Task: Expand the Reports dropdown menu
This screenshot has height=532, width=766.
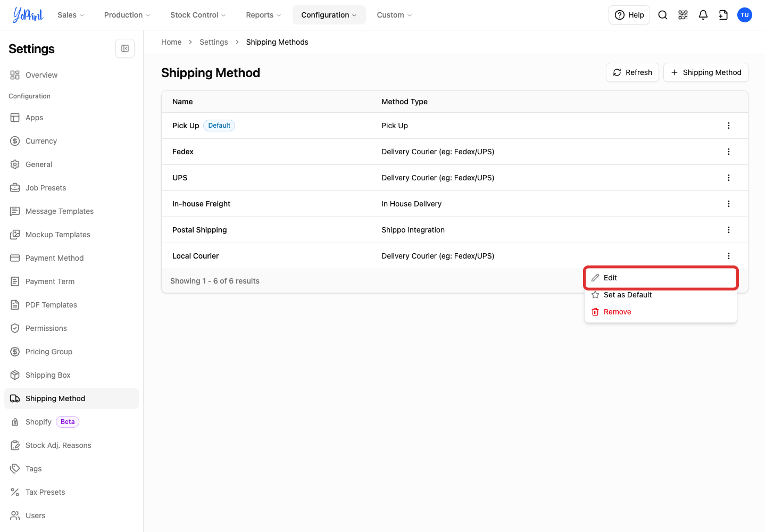Action: [263, 15]
